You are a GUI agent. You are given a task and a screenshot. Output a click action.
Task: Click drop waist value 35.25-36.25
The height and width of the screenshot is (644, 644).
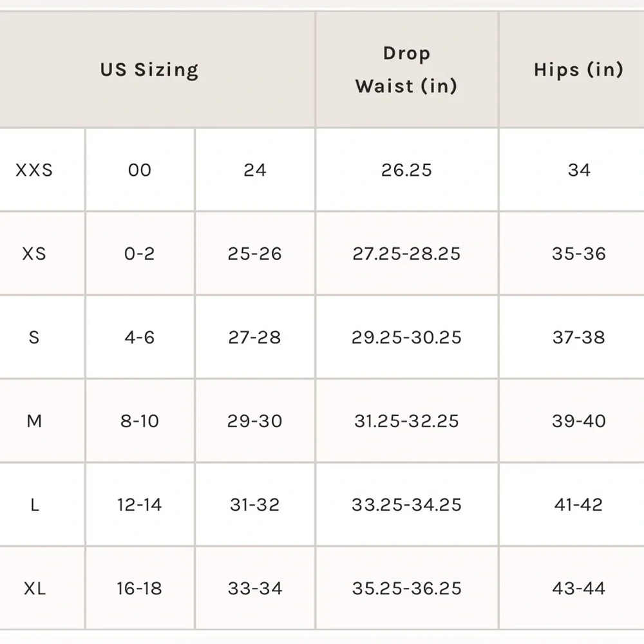tap(406, 589)
